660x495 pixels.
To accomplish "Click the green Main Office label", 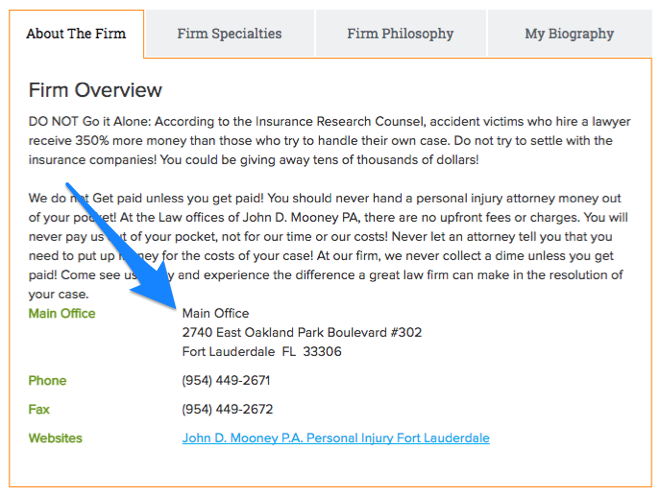I will click(x=62, y=313).
